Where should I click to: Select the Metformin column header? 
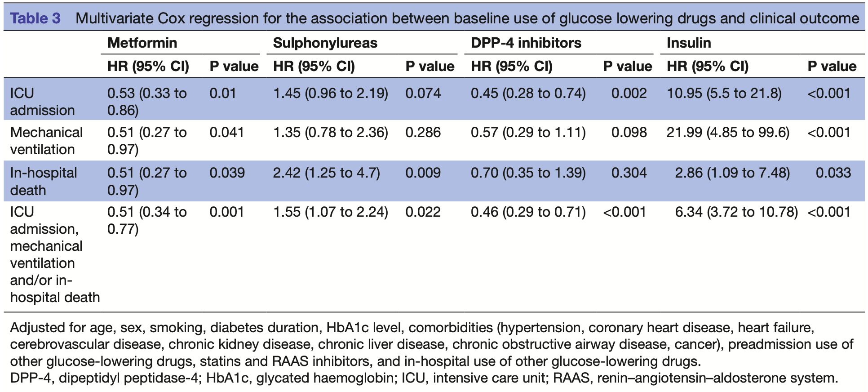pyautogui.click(x=142, y=43)
